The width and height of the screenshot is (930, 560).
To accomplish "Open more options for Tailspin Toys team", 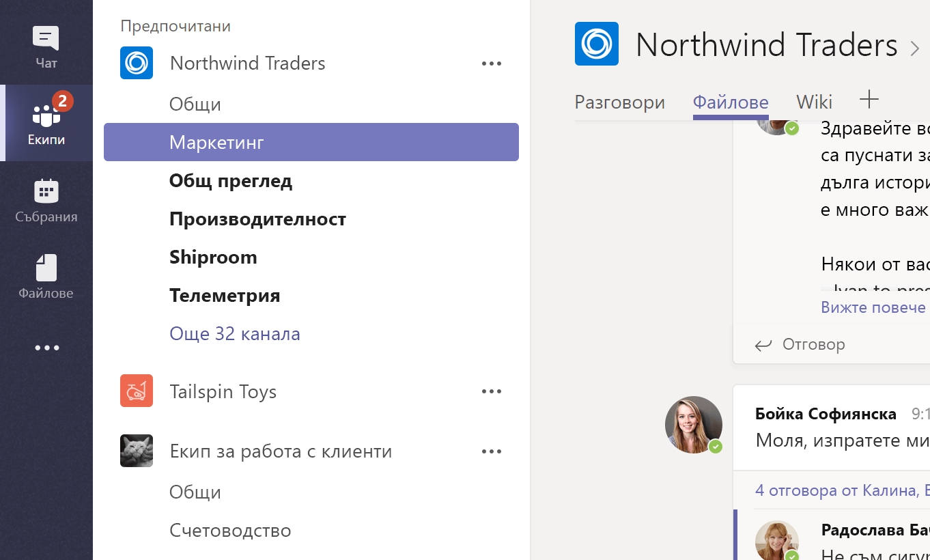I will (x=491, y=391).
